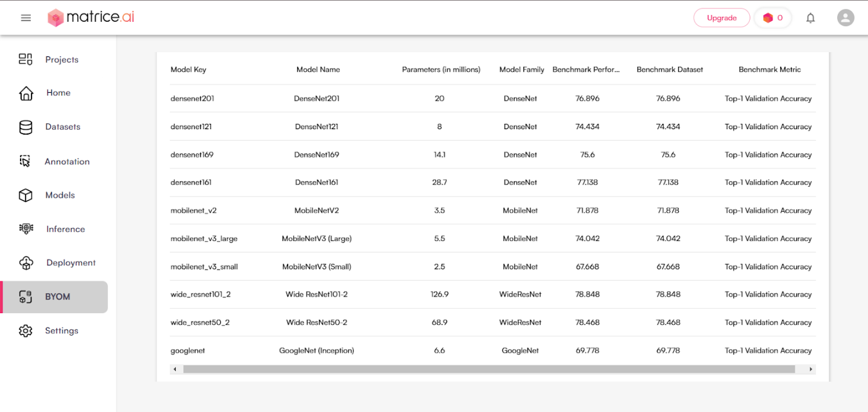868x412 pixels.
Task: Click the Upgrade button
Action: pyautogui.click(x=722, y=18)
